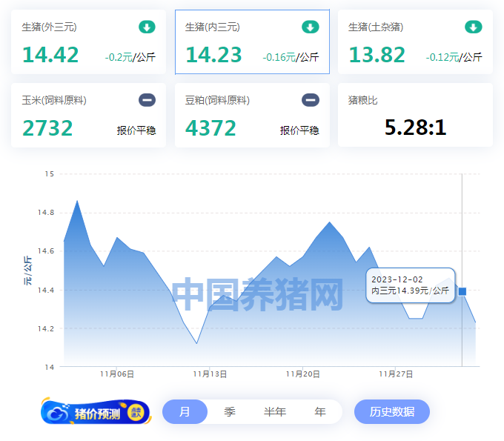The width and height of the screenshot is (504, 441).
Task: Open the 猪价预测 banner button
Action: pyautogui.click(x=95, y=413)
